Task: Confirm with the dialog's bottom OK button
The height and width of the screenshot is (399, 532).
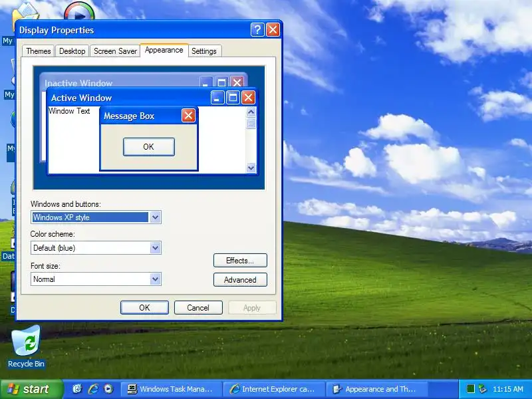Action: click(144, 308)
